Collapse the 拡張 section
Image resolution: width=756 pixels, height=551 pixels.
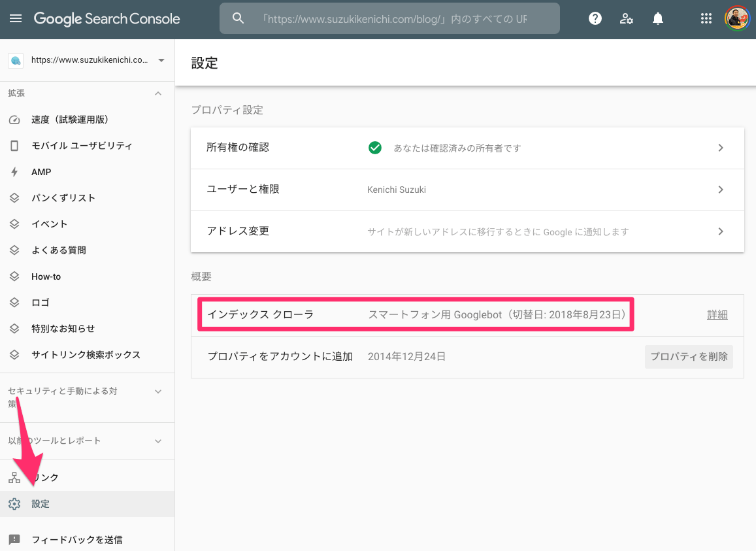pyautogui.click(x=158, y=93)
